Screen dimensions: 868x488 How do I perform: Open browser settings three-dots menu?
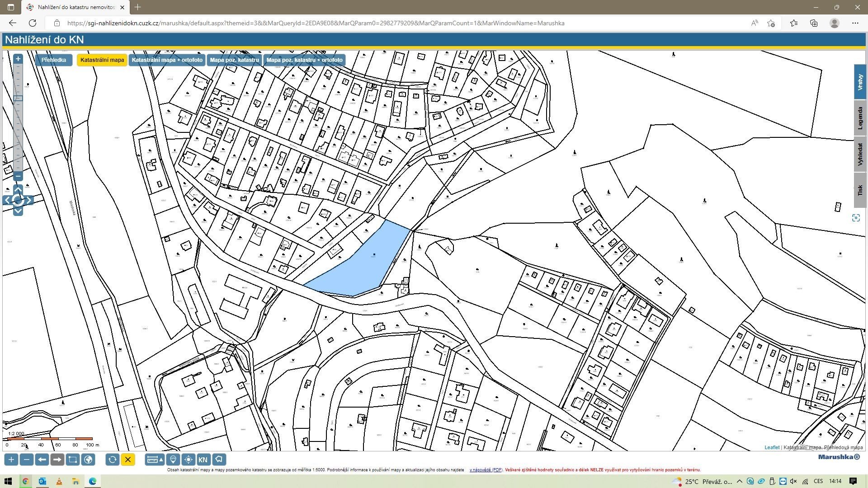[x=855, y=23]
